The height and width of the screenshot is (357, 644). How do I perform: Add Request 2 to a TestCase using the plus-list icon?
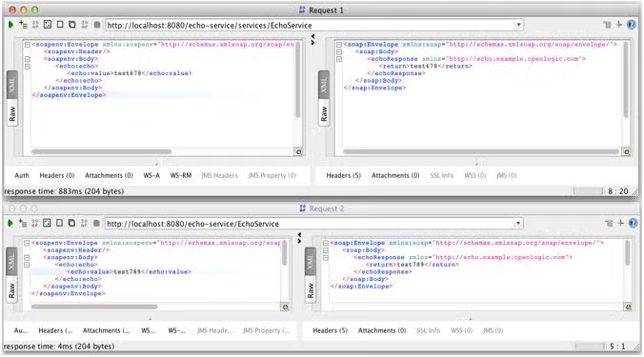pyautogui.click(x=23, y=223)
